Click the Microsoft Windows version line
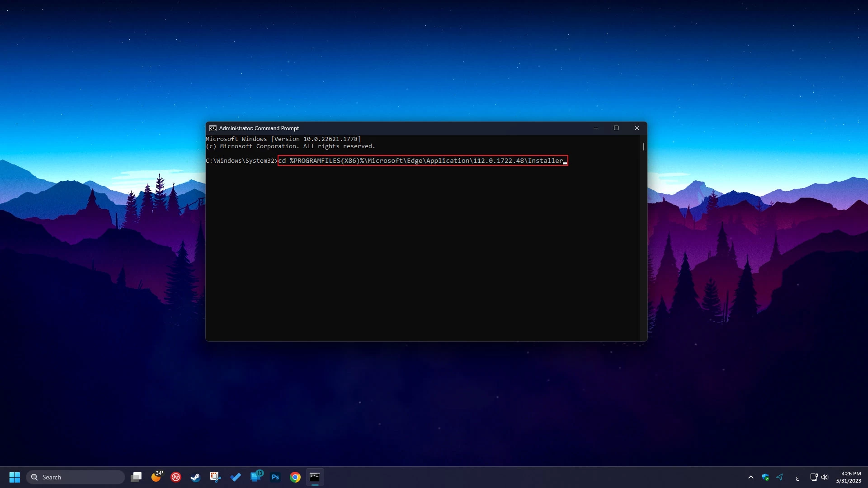The width and height of the screenshot is (868, 488). (x=283, y=139)
